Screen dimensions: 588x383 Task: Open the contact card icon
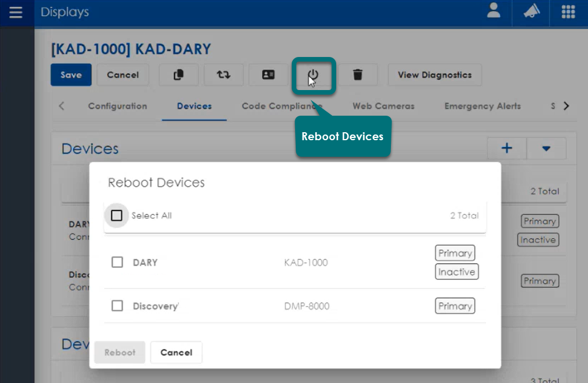coord(268,75)
